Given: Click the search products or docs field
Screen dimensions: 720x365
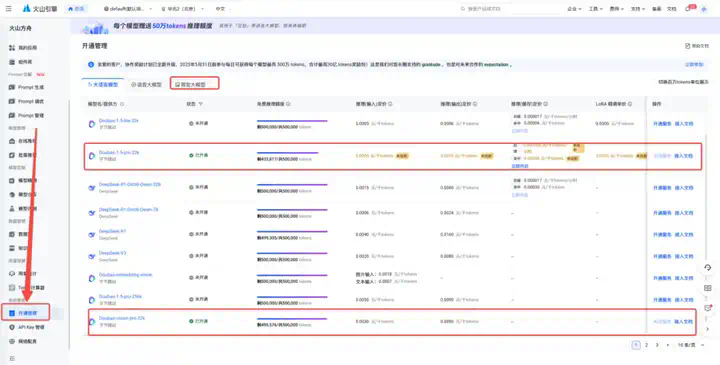Looking at the screenshot, I should click(x=510, y=9).
